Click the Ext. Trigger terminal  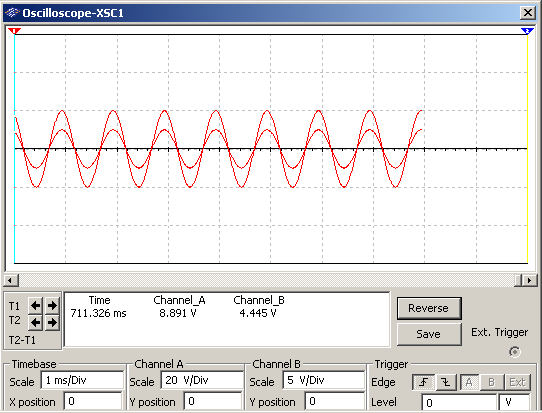(x=515, y=352)
